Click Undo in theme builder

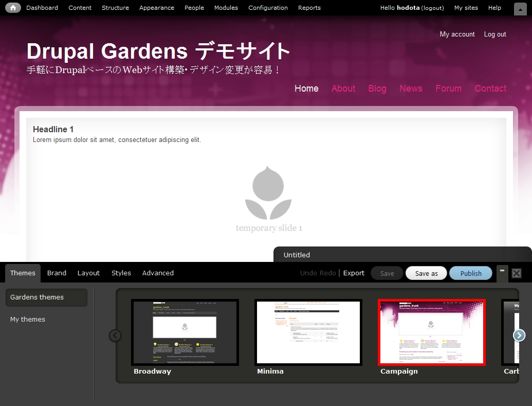click(308, 273)
